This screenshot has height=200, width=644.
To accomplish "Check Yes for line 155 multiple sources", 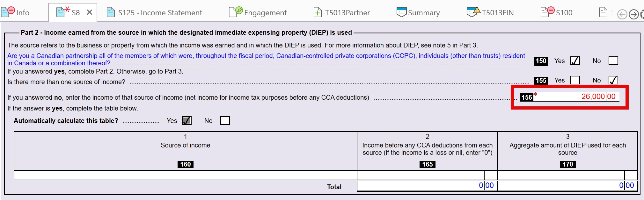I will tap(575, 80).
